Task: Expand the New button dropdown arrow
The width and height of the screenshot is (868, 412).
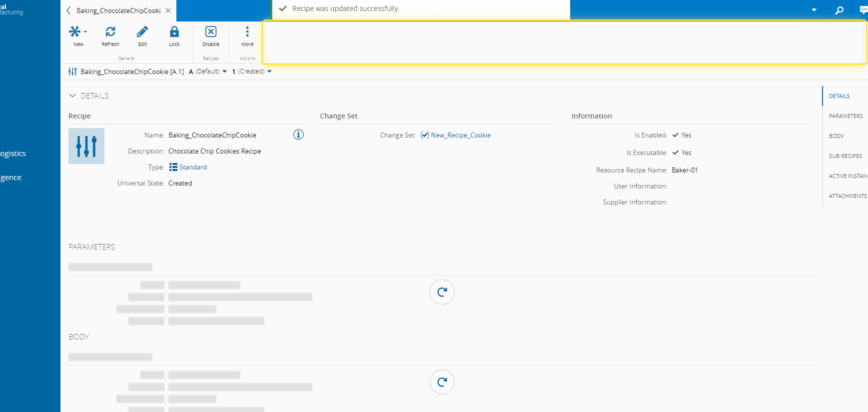Action: [85, 32]
